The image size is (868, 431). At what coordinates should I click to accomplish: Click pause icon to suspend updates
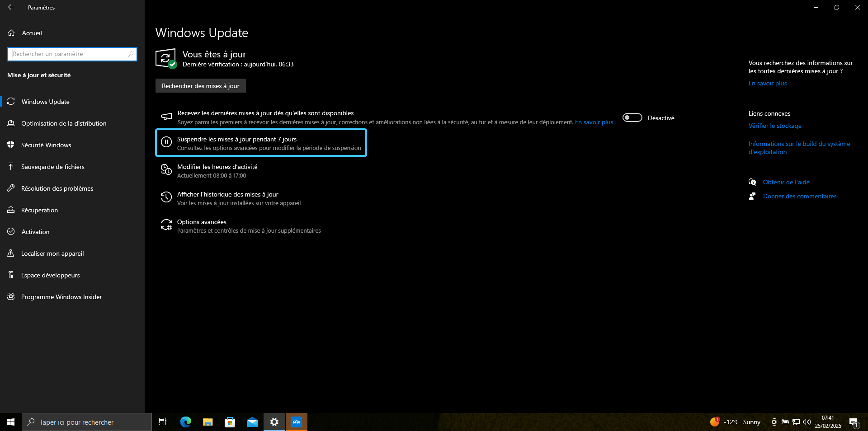click(x=166, y=142)
